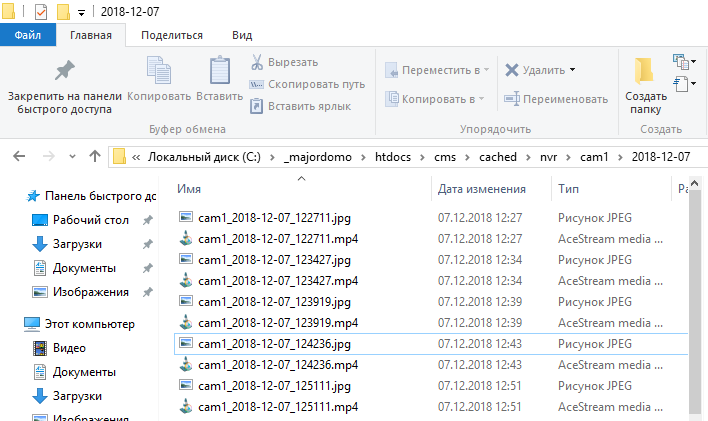Click the Pin to Quick Access icon
This screenshot has height=421, width=708.
click(64, 72)
